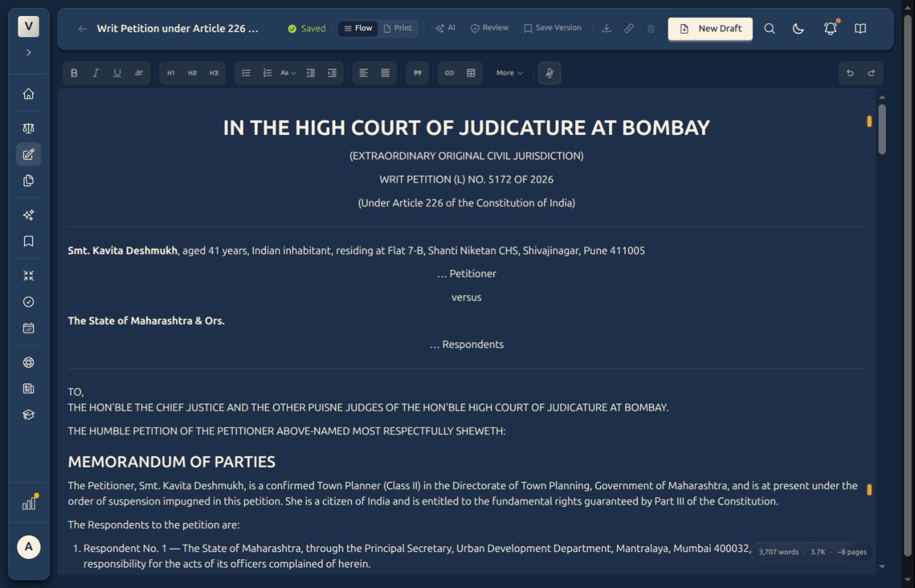Open the AI menu item

point(445,28)
